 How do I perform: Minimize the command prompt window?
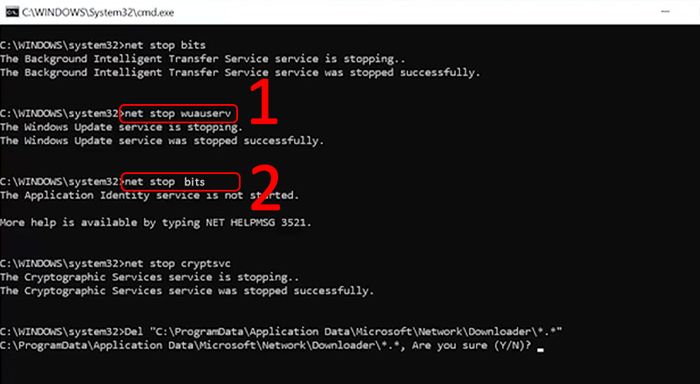[x=665, y=12]
